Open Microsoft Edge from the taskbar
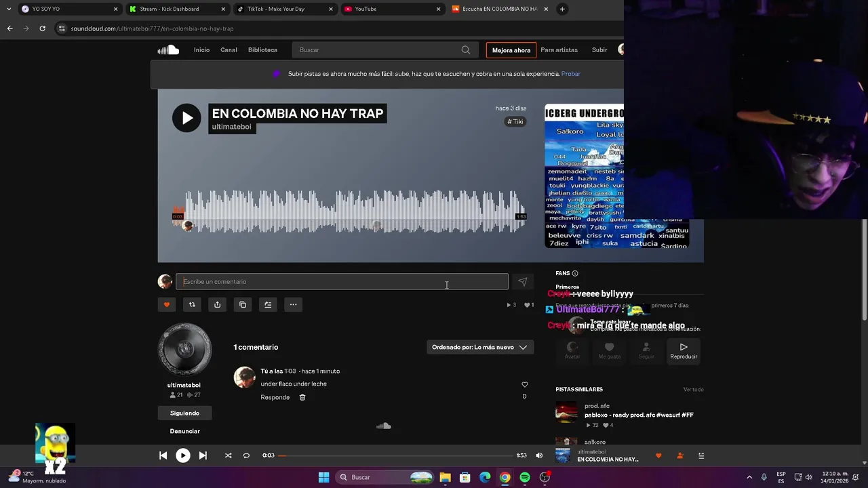Viewport: 868px width, 488px height. coord(485,477)
